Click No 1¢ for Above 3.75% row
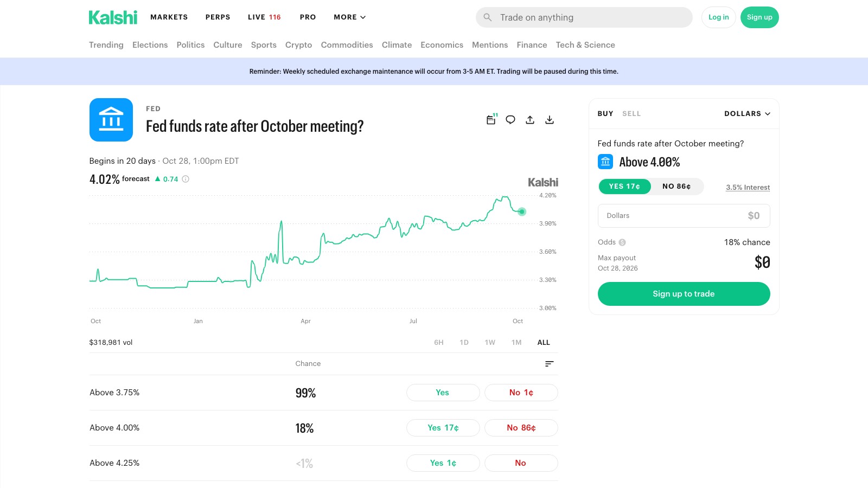The image size is (868, 488). coord(521,393)
